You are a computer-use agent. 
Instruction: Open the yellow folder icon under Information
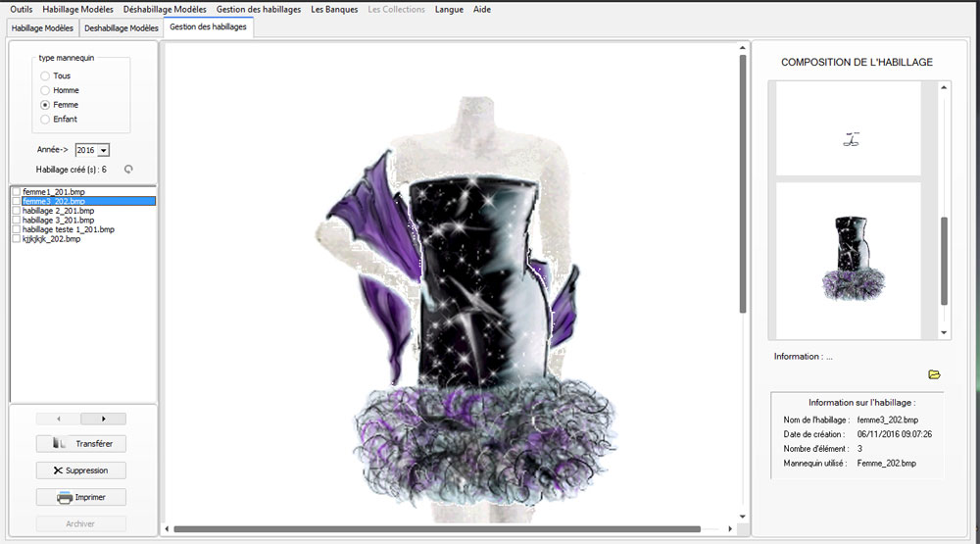[x=934, y=374]
